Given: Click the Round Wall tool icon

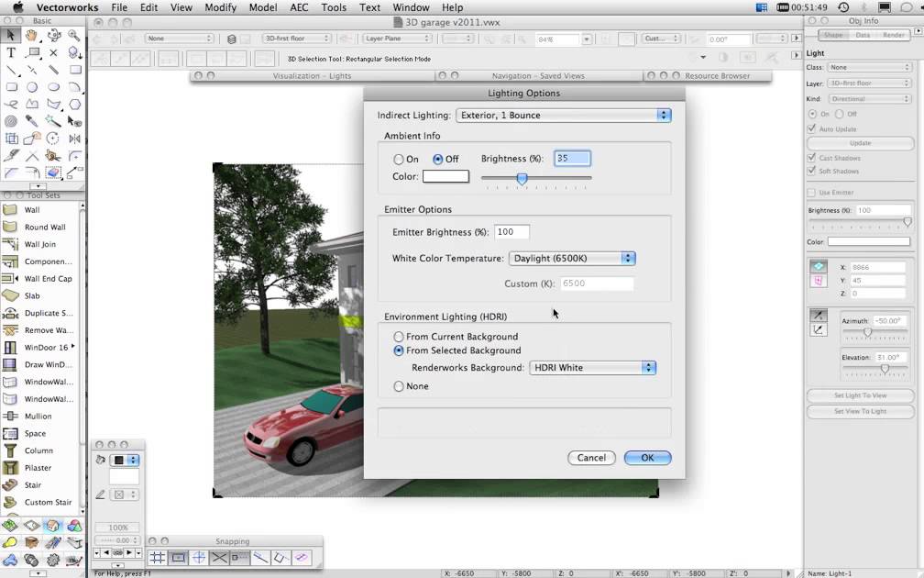Looking at the screenshot, I should click(x=10, y=228).
